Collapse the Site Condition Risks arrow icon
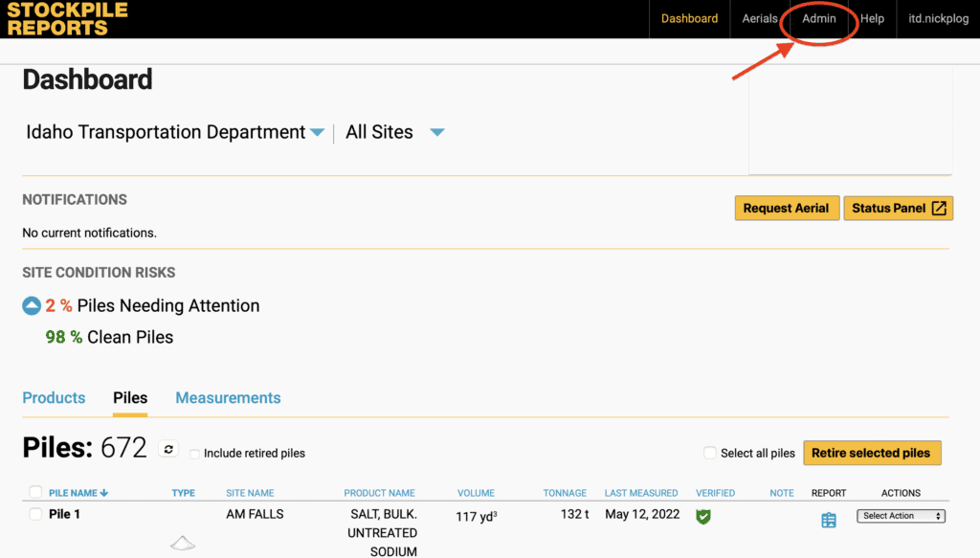Image resolution: width=980 pixels, height=558 pixels. pos(32,306)
